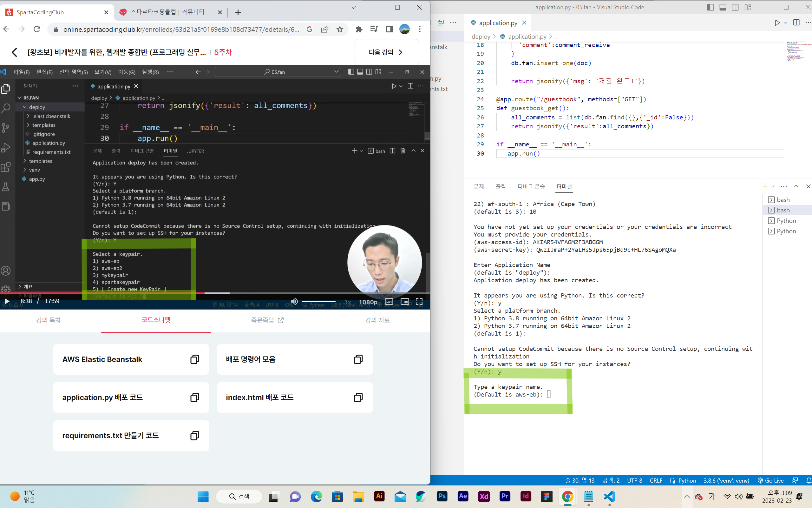Go back to the course list arrow
The width and height of the screenshot is (812, 508).
tap(14, 52)
